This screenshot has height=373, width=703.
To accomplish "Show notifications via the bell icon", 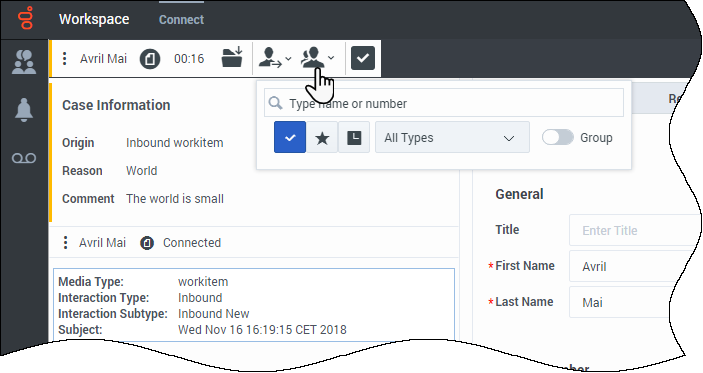I will pos(24,110).
